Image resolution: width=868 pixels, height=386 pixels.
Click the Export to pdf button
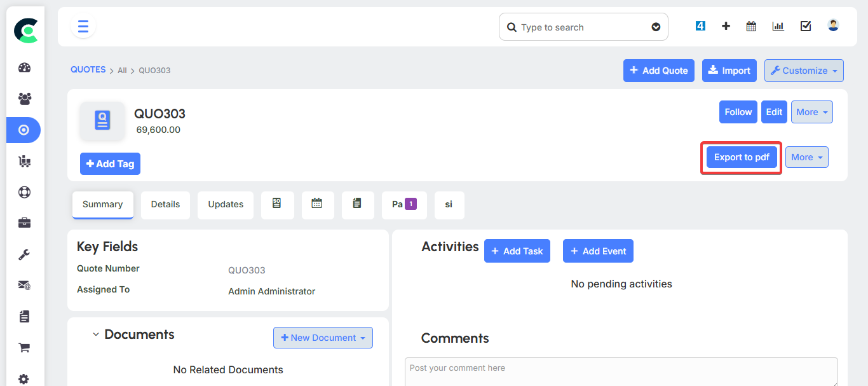[x=742, y=157]
